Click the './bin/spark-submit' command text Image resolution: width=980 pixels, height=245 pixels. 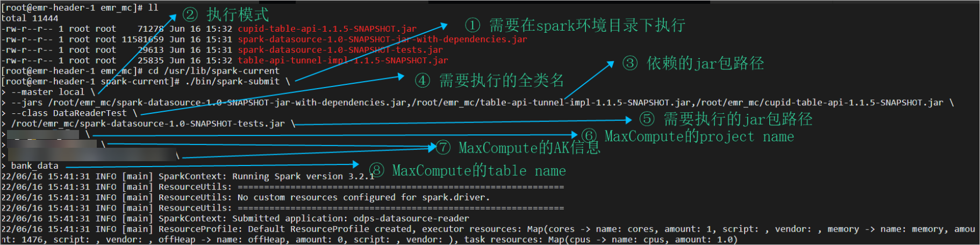click(x=232, y=82)
